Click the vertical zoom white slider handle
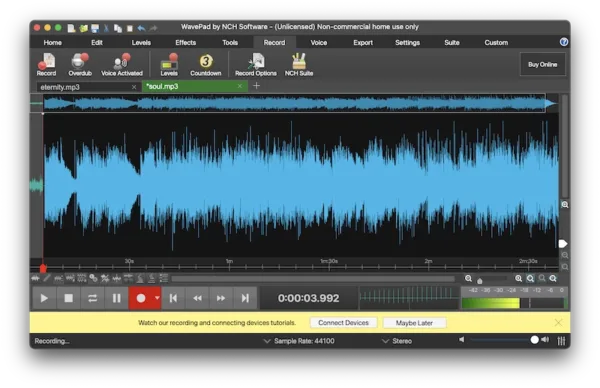 pos(563,243)
